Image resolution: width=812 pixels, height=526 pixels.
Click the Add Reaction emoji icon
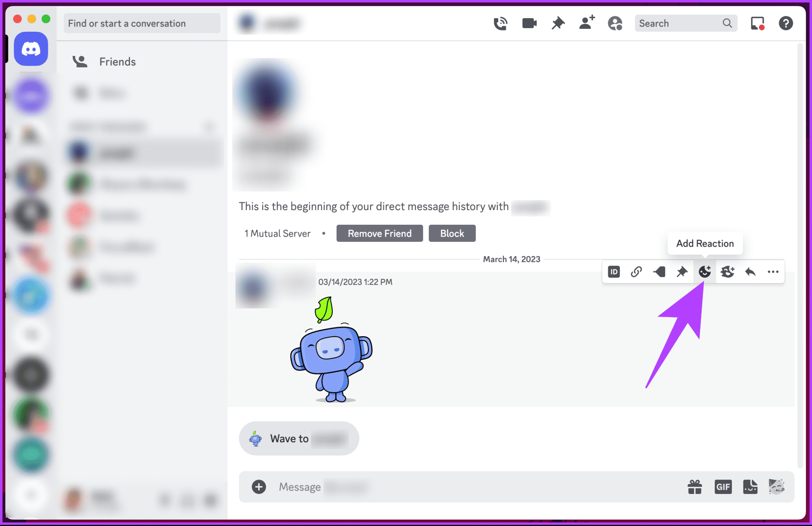(705, 272)
